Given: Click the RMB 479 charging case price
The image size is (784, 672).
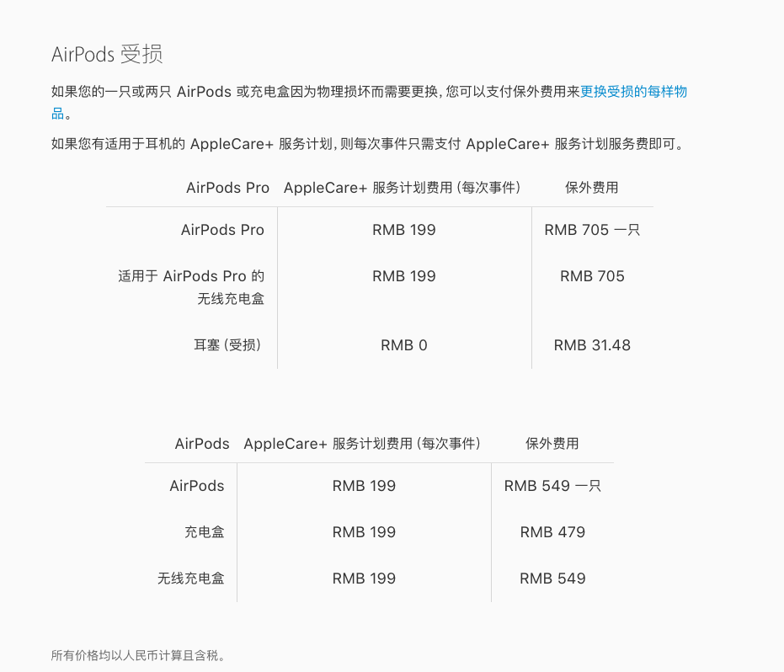Looking at the screenshot, I should point(552,532).
